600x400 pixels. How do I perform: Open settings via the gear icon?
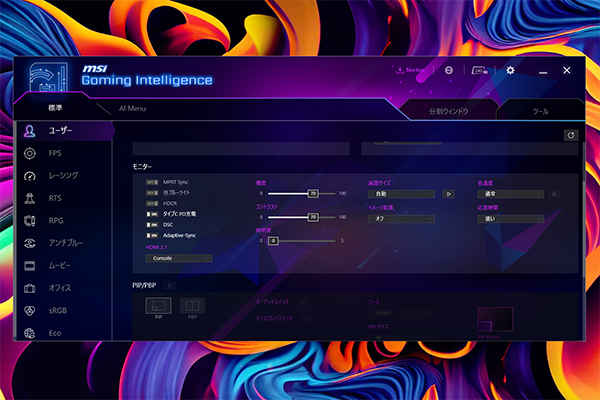[x=510, y=71]
